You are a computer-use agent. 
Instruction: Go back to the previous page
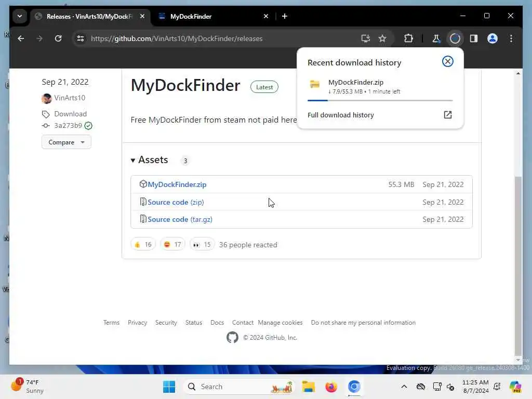pos(21,38)
